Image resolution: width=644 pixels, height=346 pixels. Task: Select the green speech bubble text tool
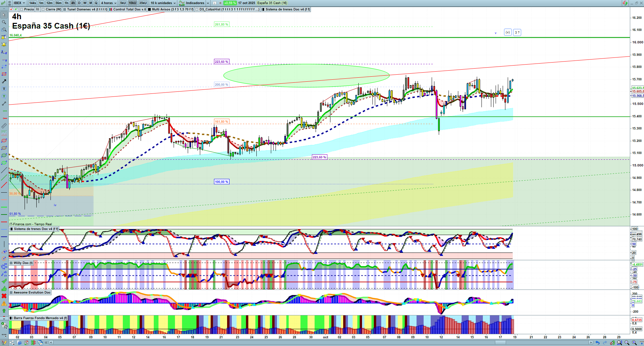point(4,96)
